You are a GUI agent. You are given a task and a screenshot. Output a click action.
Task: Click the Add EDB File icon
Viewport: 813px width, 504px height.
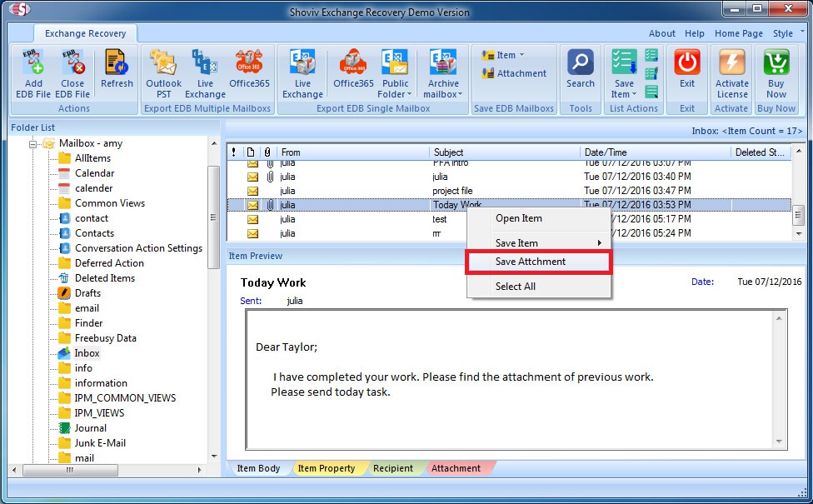click(33, 65)
